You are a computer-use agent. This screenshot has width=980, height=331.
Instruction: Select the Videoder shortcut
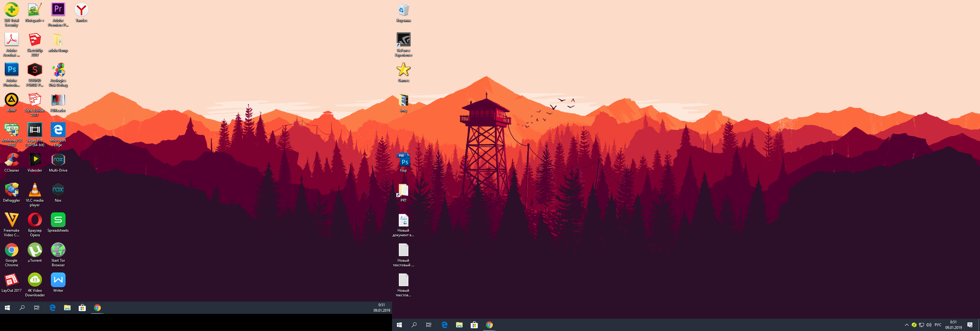35,163
